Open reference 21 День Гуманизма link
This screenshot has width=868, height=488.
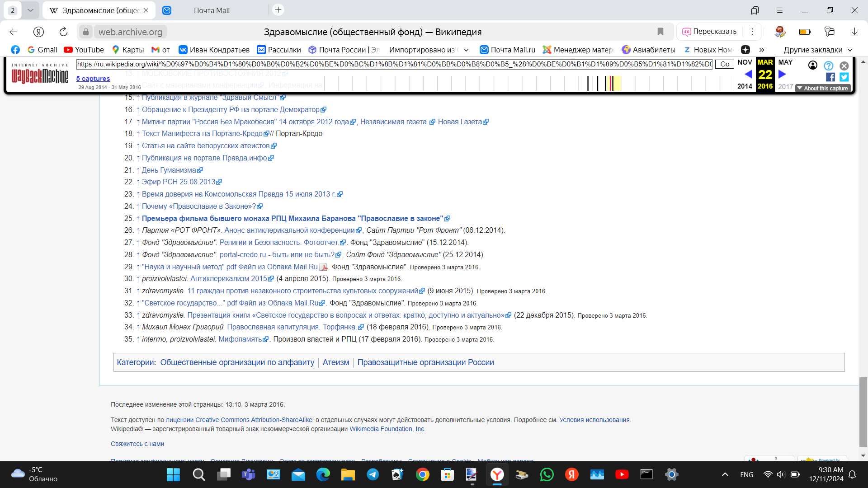click(172, 170)
